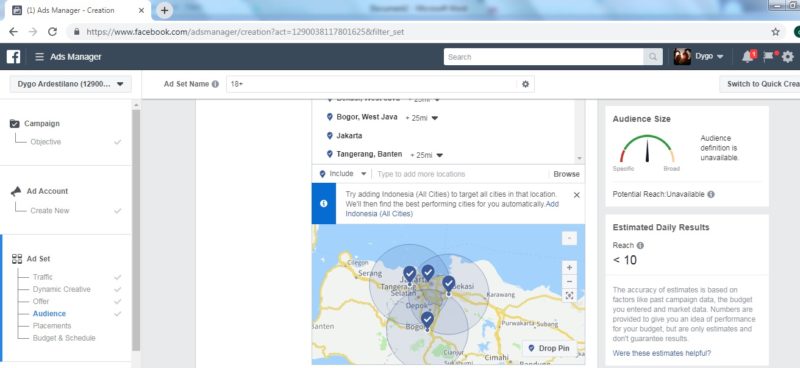The height and width of the screenshot is (368, 800).
Task: Select the Campaign section
Action: pos(42,124)
